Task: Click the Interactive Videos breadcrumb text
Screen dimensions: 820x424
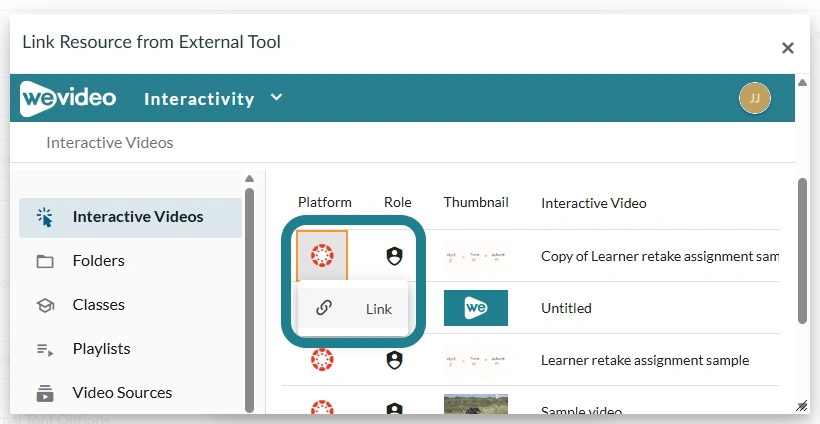Action: [x=110, y=143]
